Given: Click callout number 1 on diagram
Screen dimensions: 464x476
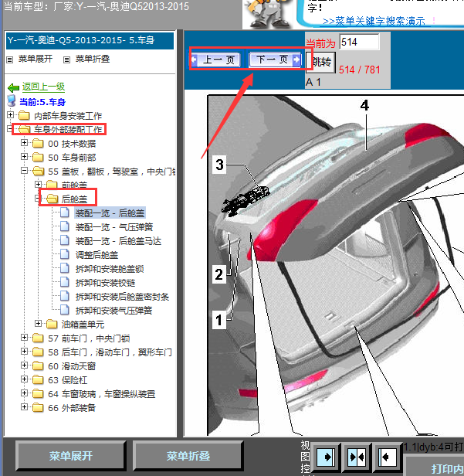Looking at the screenshot, I should [219, 320].
